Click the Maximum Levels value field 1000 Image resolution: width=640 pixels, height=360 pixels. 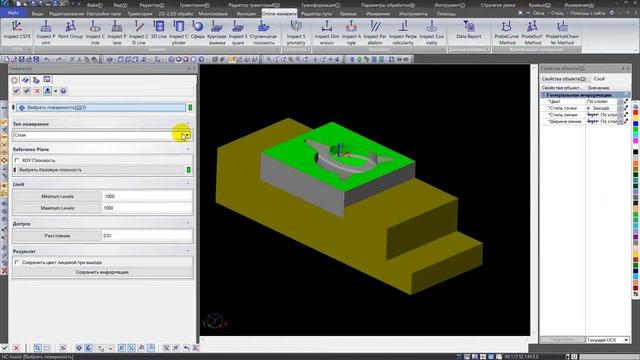[x=147, y=208]
